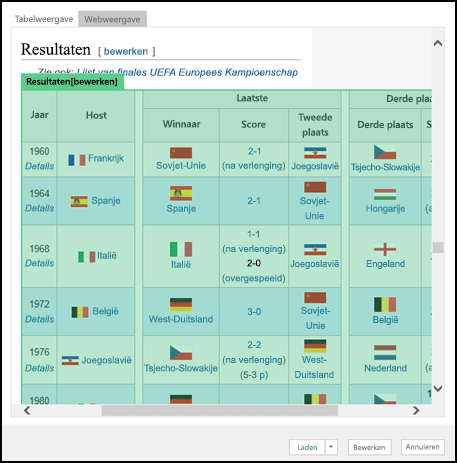Click the Tsjecho-Slowakije winner link for 1976

coord(181,368)
